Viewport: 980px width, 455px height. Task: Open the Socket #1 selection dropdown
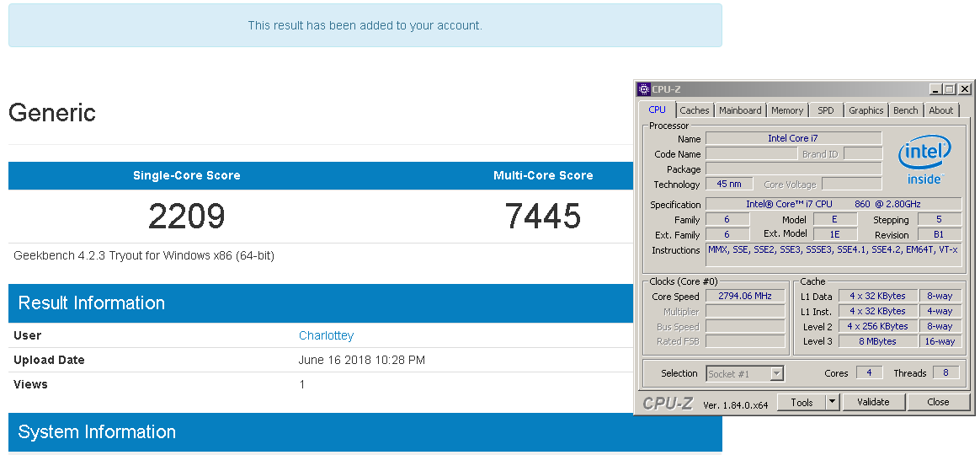coord(744,373)
